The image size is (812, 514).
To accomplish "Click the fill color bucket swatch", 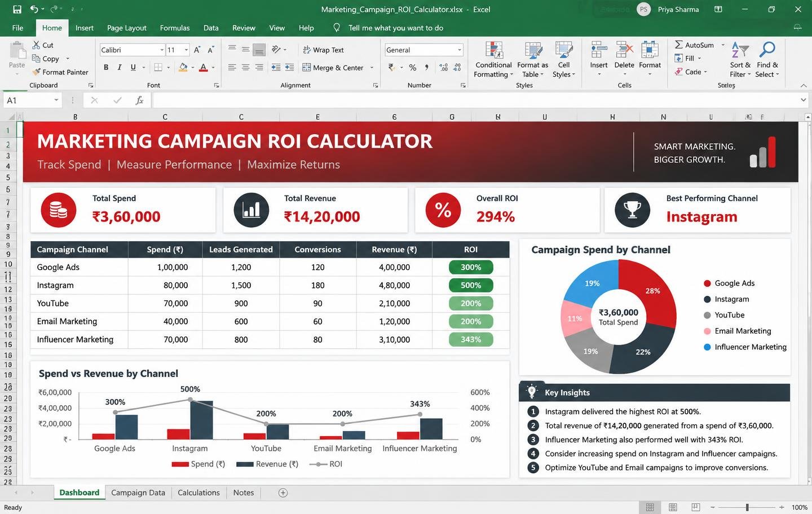I will pyautogui.click(x=183, y=68).
